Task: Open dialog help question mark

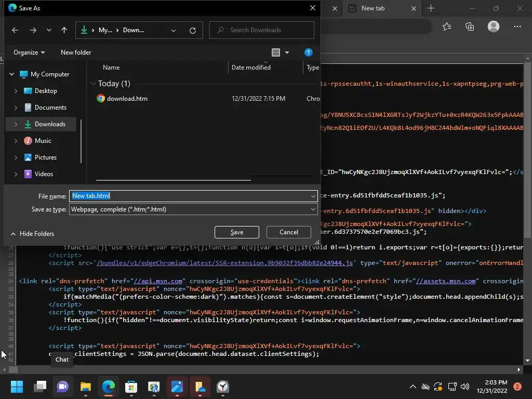Action: click(x=309, y=52)
